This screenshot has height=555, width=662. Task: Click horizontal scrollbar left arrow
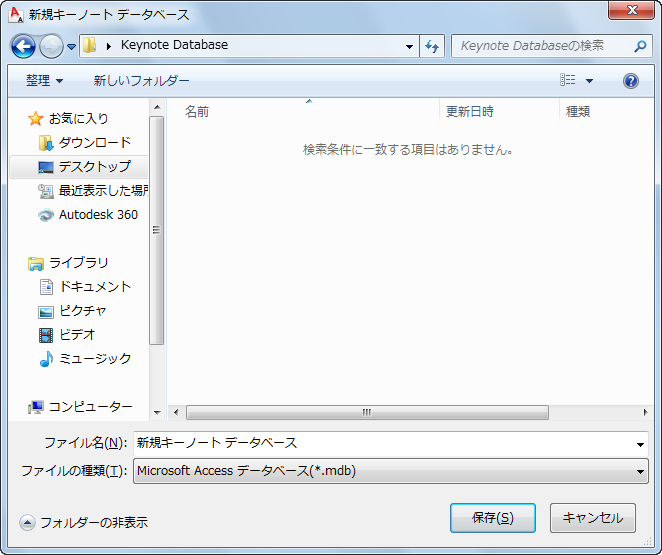coord(176,412)
